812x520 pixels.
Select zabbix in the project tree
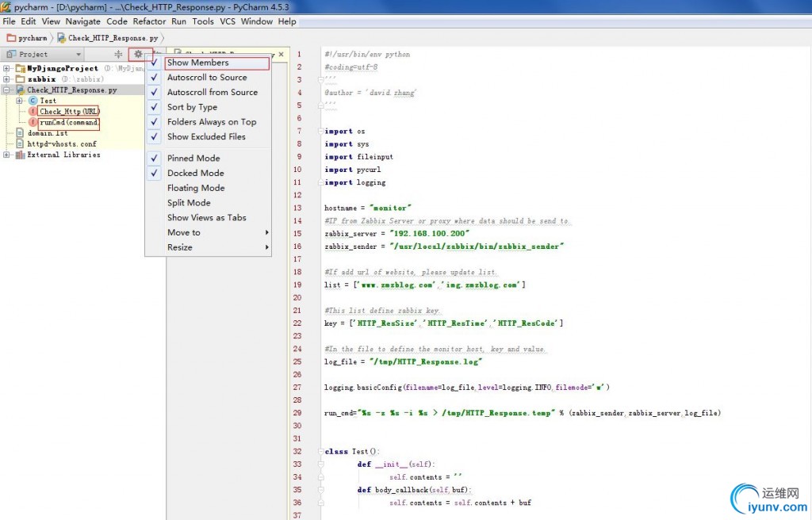[41, 79]
